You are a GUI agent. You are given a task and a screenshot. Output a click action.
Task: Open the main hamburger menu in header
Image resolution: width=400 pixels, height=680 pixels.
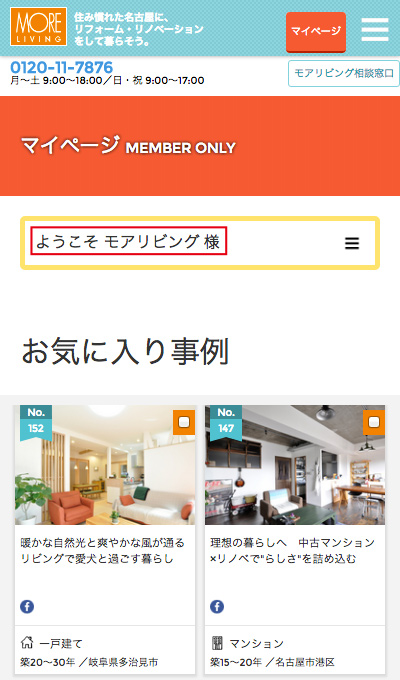pos(375,29)
